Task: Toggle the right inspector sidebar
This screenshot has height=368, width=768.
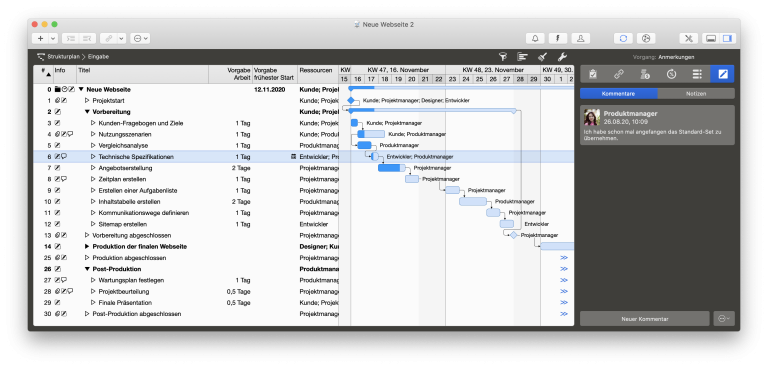Action: coord(727,38)
